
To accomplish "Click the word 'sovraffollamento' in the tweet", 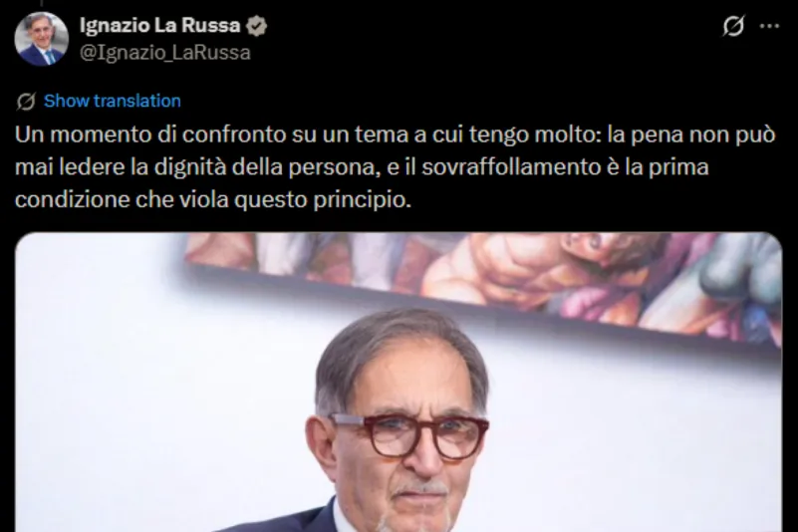I will pos(511,167).
